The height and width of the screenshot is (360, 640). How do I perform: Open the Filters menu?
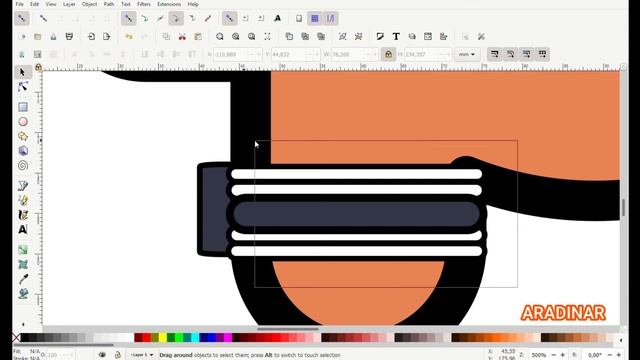click(144, 4)
